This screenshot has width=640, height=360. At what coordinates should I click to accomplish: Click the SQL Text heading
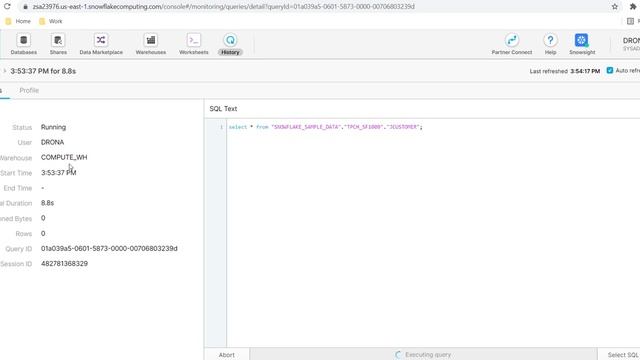[223, 109]
